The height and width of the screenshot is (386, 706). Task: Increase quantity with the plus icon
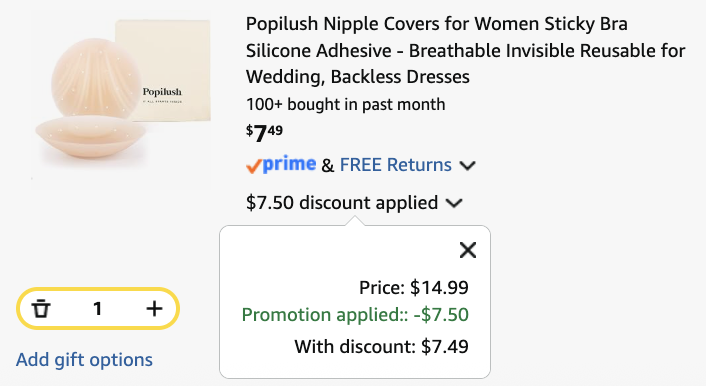point(154,309)
